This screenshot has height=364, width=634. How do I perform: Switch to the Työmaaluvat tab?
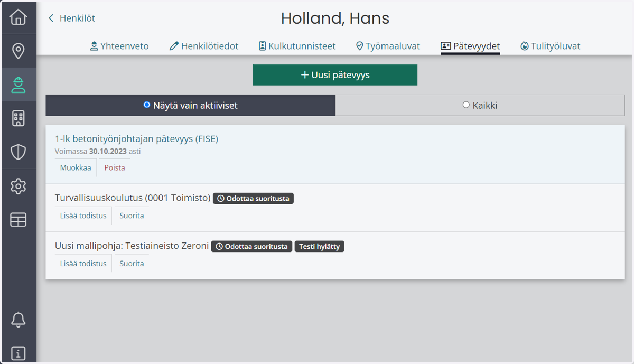point(388,46)
